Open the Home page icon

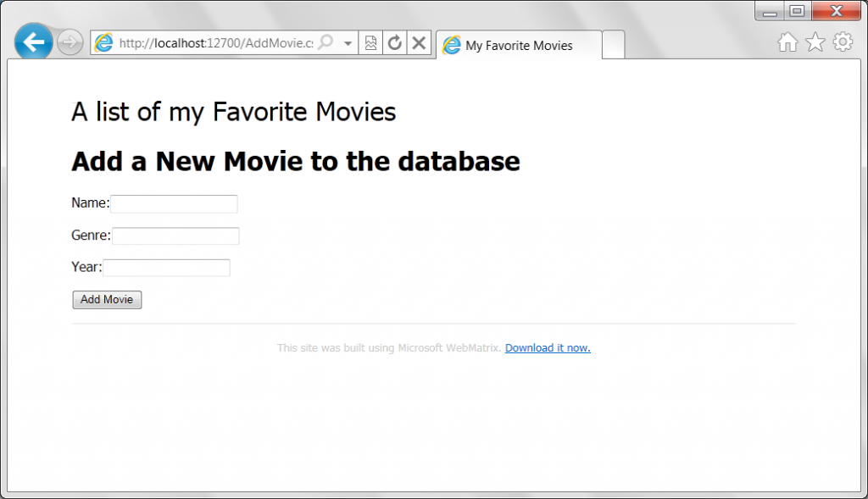[x=787, y=42]
